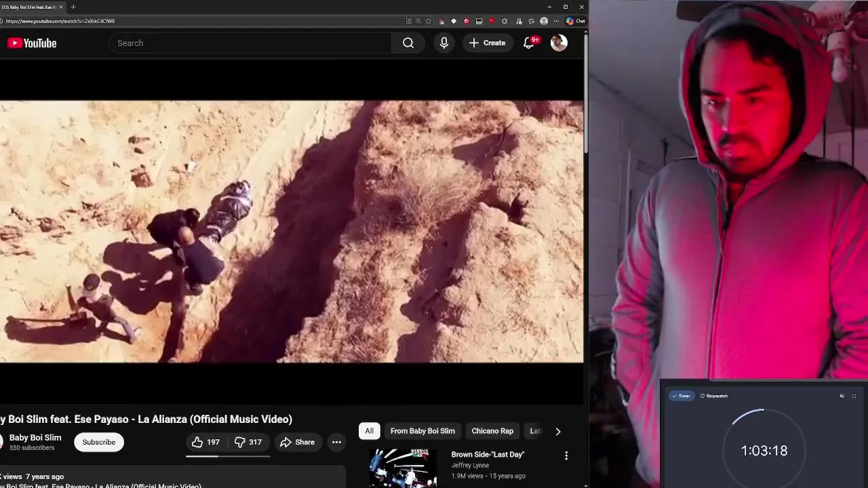
Task: Click the video player frame
Action: tap(292, 232)
